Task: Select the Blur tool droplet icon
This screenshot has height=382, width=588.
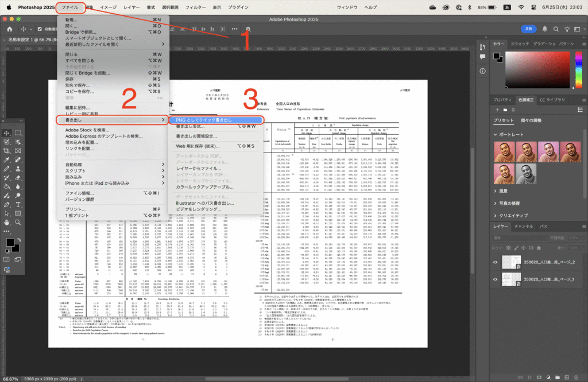Action: pos(18,186)
